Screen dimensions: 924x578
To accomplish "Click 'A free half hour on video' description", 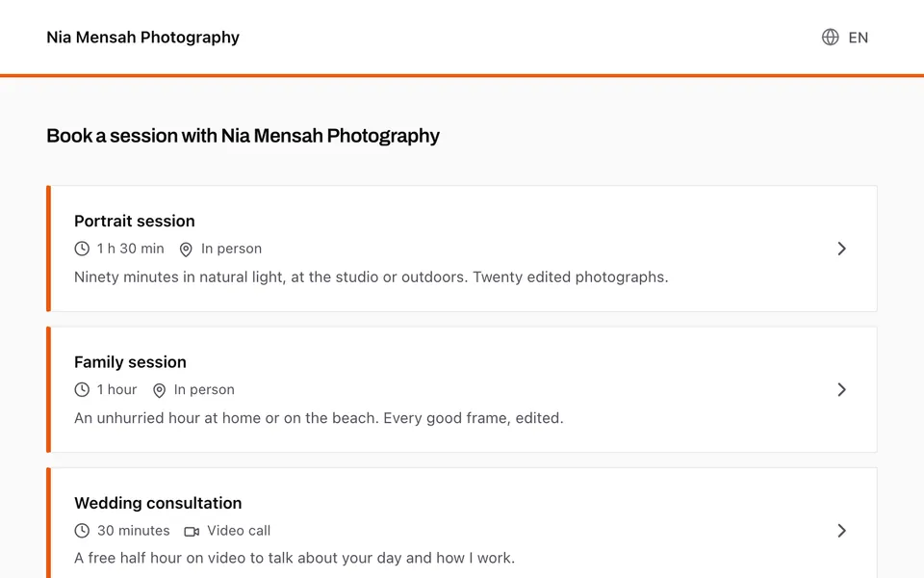I will coord(295,558).
